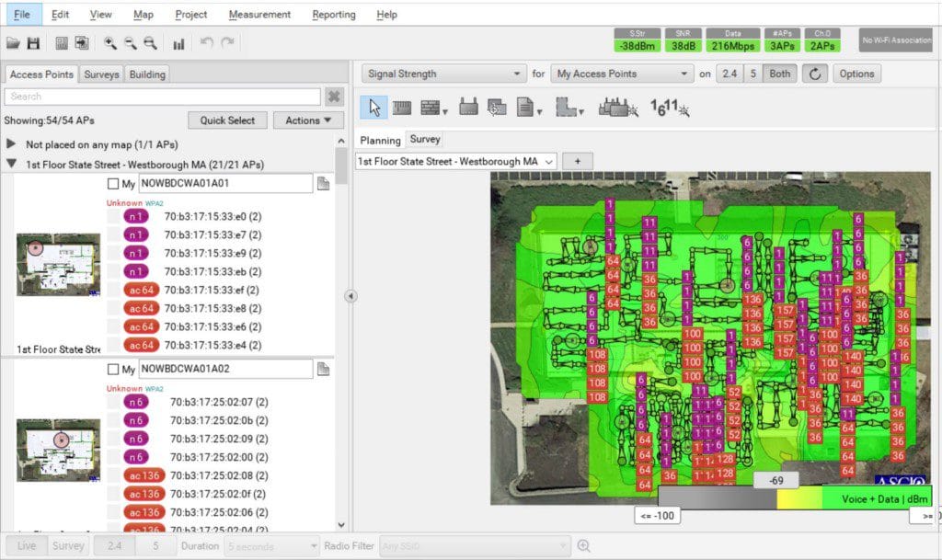Run the auto-planner access points wizard
Viewport: 942px width, 560px height.
tap(618, 108)
